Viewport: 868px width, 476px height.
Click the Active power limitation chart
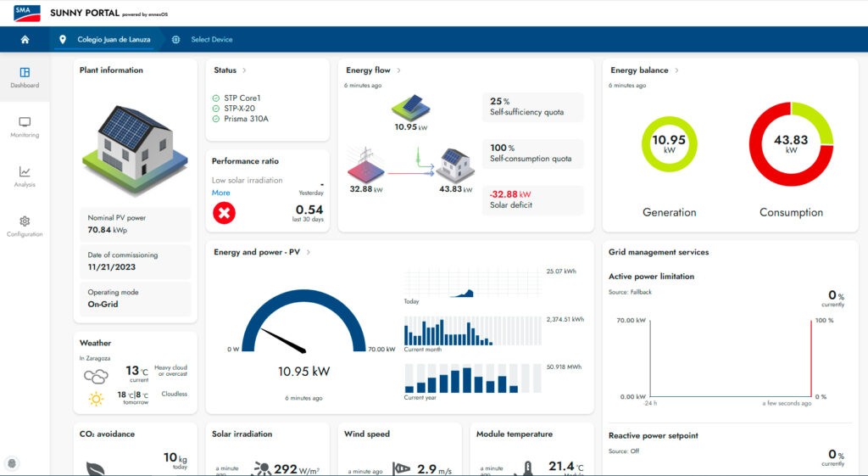(x=731, y=359)
